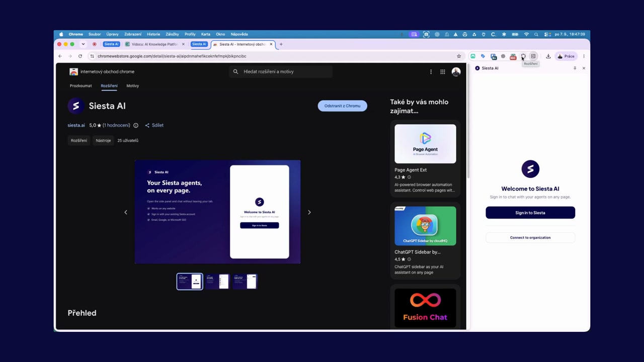Open the Záložky menu
Viewport: 644px width, 362px height.
tap(172, 34)
